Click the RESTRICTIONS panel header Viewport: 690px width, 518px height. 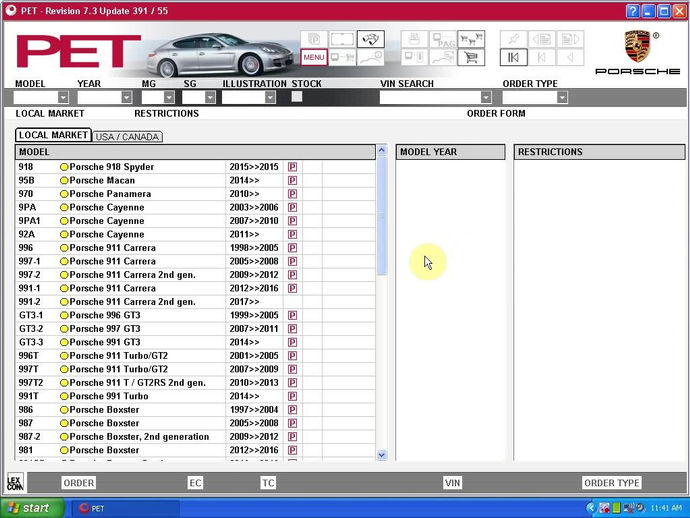point(599,152)
